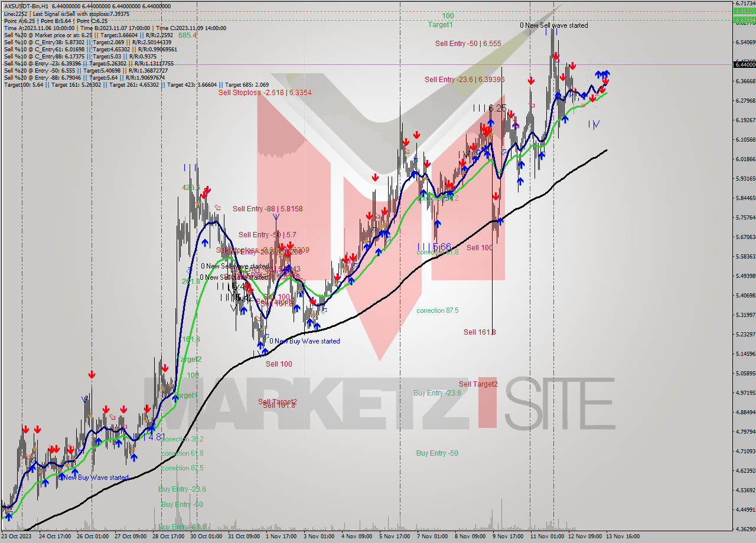Image resolution: width=756 pixels, height=543 pixels.
Task: Click the '12 Nov 09:00' time axis label
Action: [x=584, y=537]
